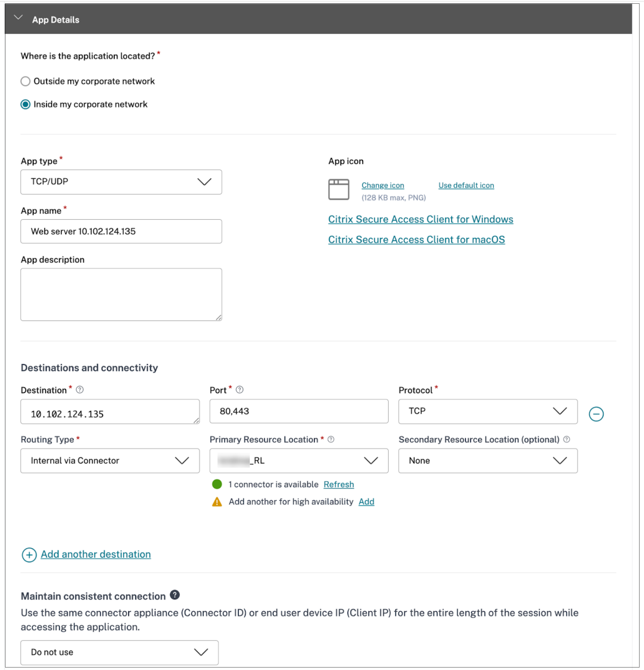The height and width of the screenshot is (670, 644).
Task: Click the plus icon to add destination
Action: click(29, 555)
